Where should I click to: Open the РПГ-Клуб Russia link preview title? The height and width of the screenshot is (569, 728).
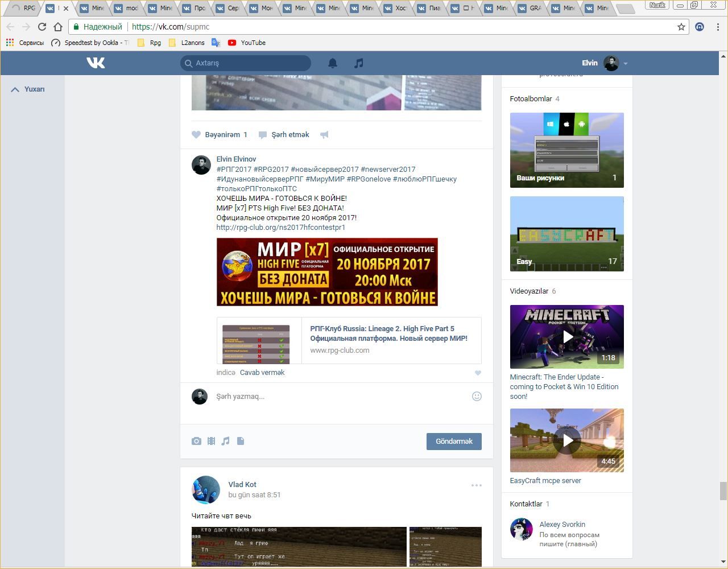point(388,333)
